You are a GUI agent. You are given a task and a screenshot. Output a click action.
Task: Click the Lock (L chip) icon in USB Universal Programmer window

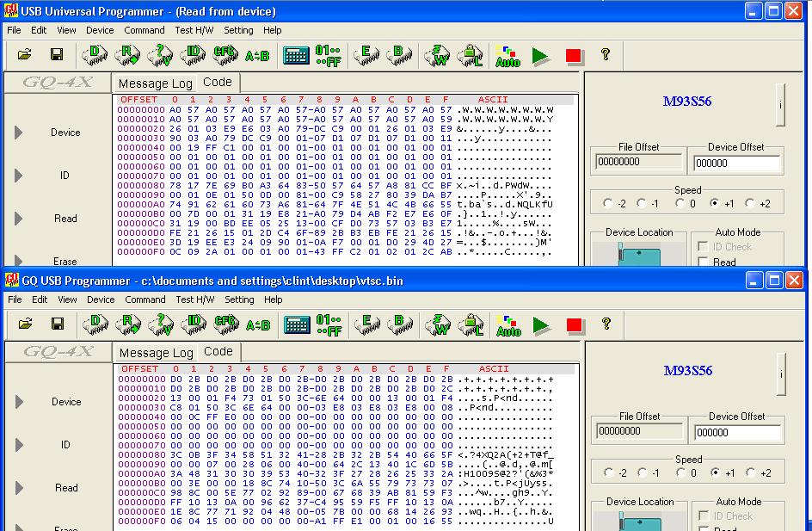coord(470,55)
